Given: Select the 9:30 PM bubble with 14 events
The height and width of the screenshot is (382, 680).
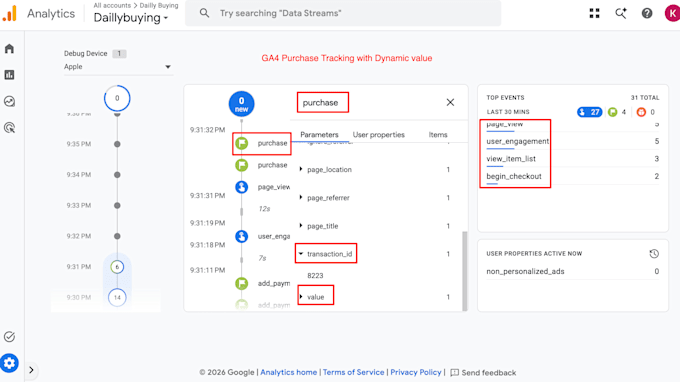Looking at the screenshot, I should click(117, 297).
